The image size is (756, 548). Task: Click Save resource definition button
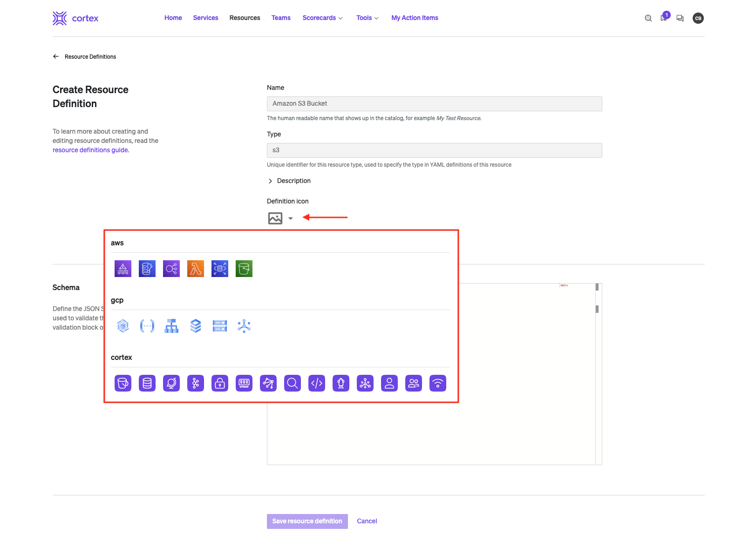coord(307,521)
